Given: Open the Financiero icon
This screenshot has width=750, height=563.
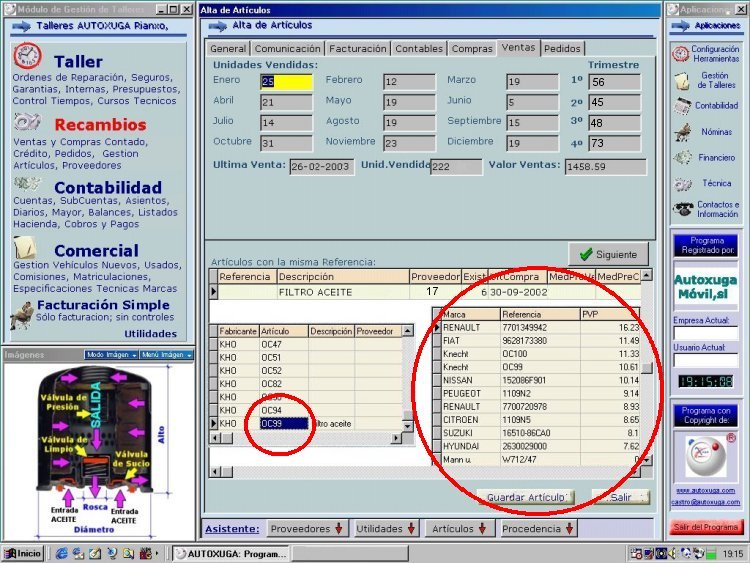Looking at the screenshot, I should pyautogui.click(x=683, y=157).
